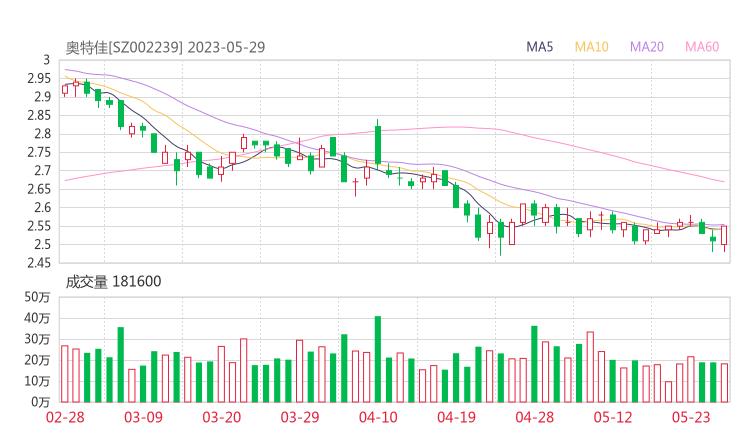This screenshot has height=440, width=740.
Task: Click the 2.7 price axis label
Action: point(42,170)
